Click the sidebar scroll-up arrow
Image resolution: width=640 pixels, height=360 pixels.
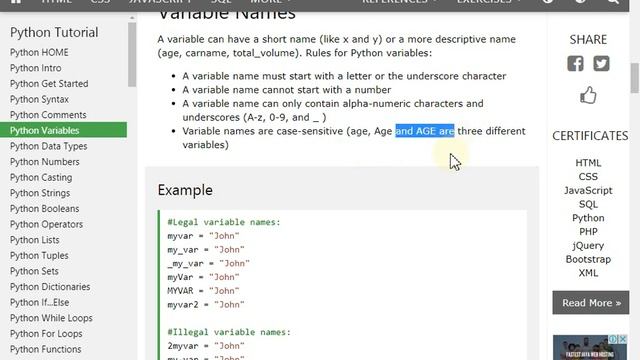click(132, 18)
